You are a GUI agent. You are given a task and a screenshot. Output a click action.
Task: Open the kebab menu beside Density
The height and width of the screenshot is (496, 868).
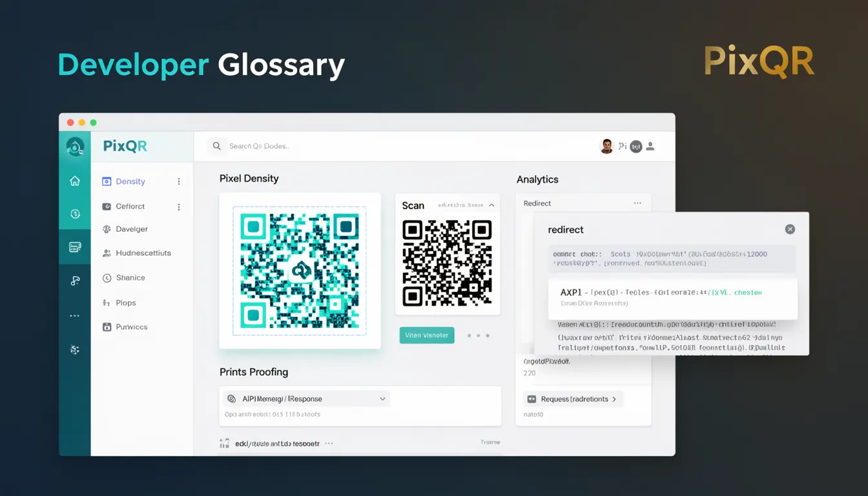179,181
